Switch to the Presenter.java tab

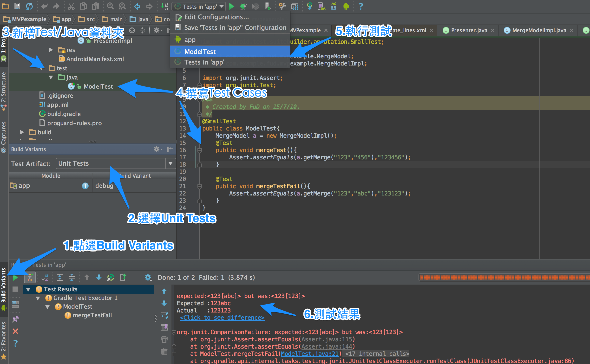(x=469, y=30)
